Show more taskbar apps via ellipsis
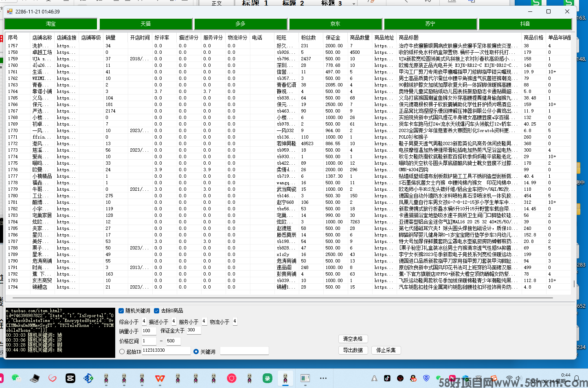This screenshot has width=588, height=388. point(323,378)
